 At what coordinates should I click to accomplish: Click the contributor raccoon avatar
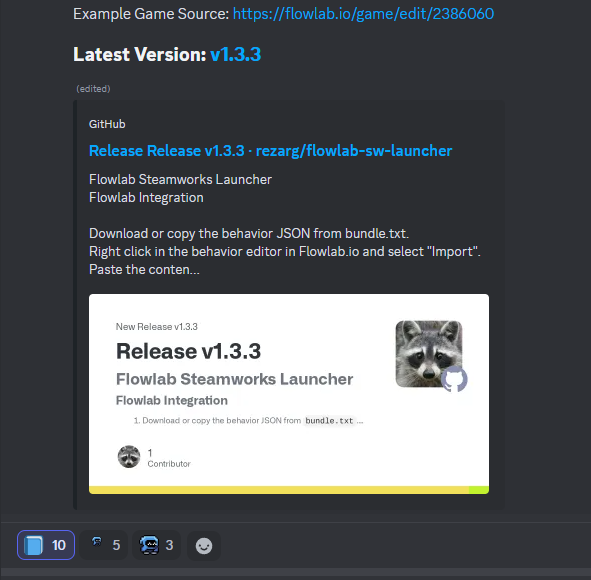click(x=129, y=456)
